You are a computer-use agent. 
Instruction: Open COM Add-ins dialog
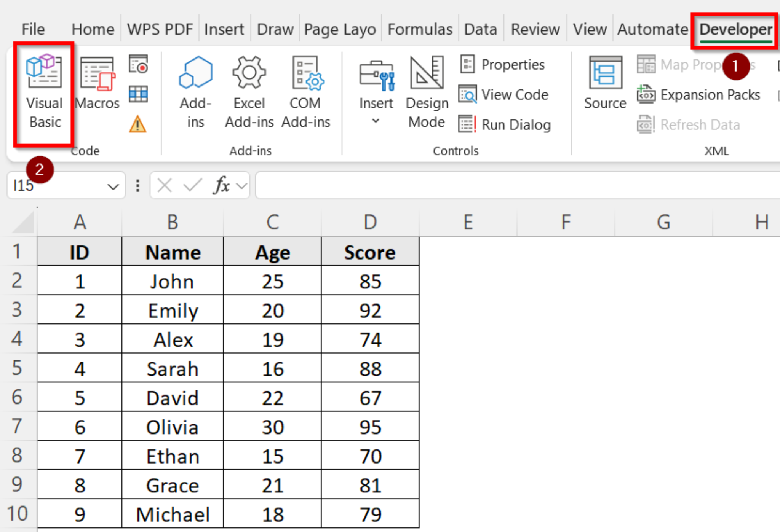(306, 92)
